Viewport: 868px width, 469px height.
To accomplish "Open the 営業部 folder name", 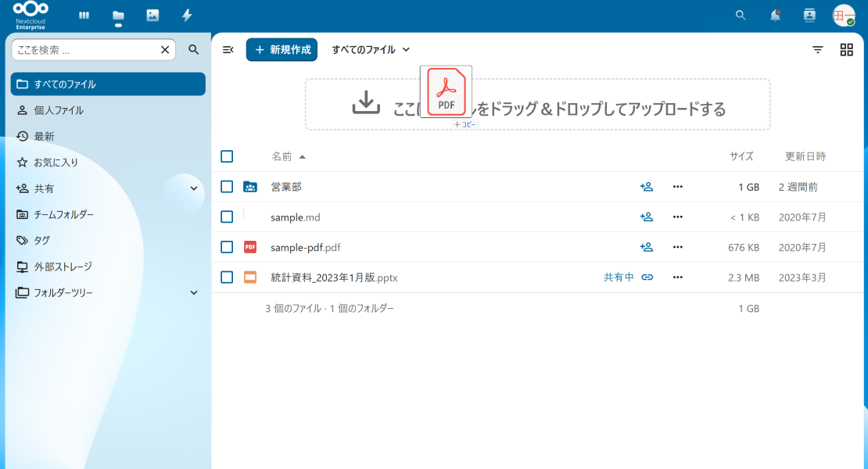I will click(x=286, y=187).
